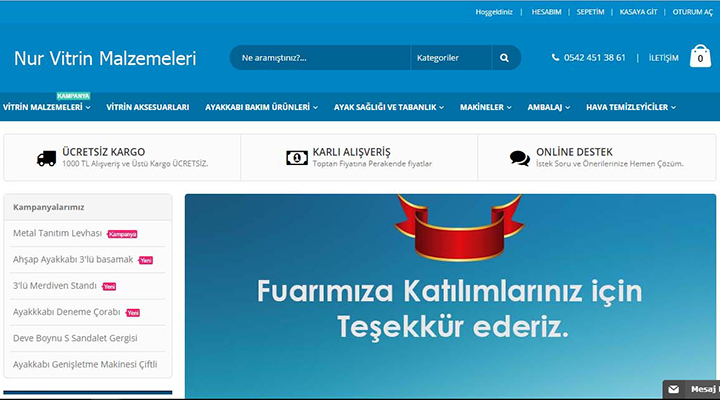Image resolution: width=720 pixels, height=400 pixels.
Task: Click the search magnifier icon
Action: coord(505,58)
